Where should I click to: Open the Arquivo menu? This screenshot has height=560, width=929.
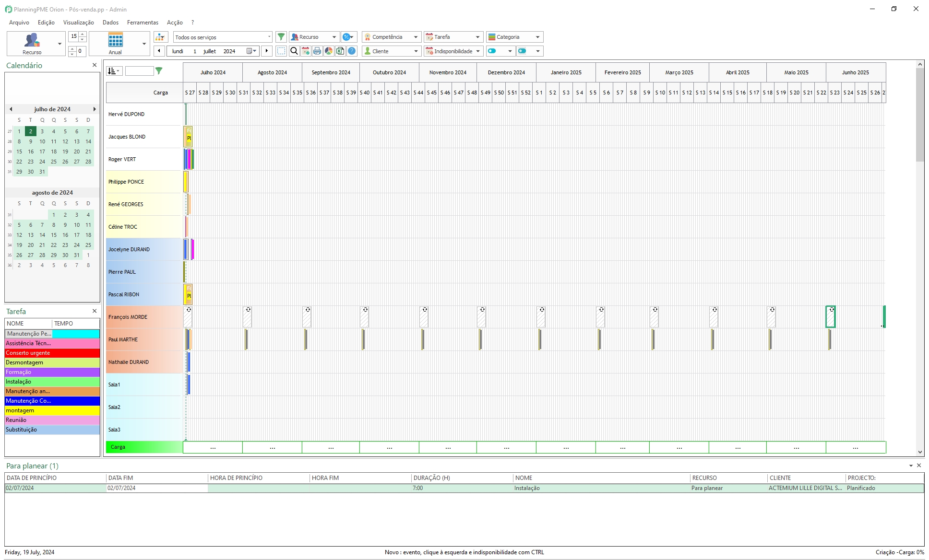(x=19, y=23)
